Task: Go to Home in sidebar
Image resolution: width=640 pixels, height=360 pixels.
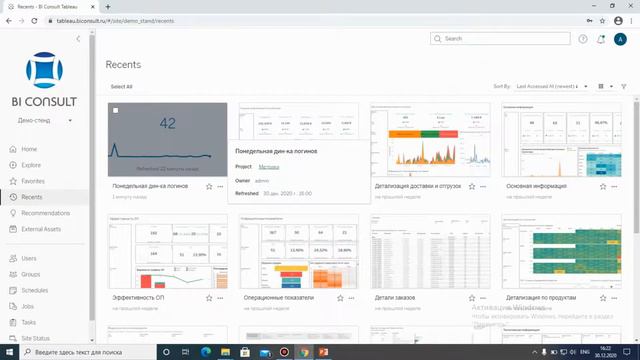Action: coord(29,149)
